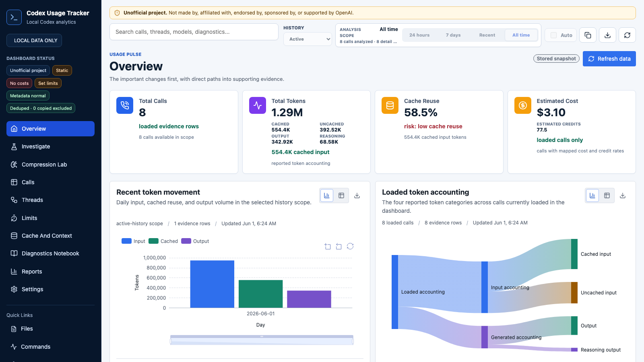The image size is (644, 362).
Task: Click the refresh icon in top toolbar
Action: [x=627, y=35]
